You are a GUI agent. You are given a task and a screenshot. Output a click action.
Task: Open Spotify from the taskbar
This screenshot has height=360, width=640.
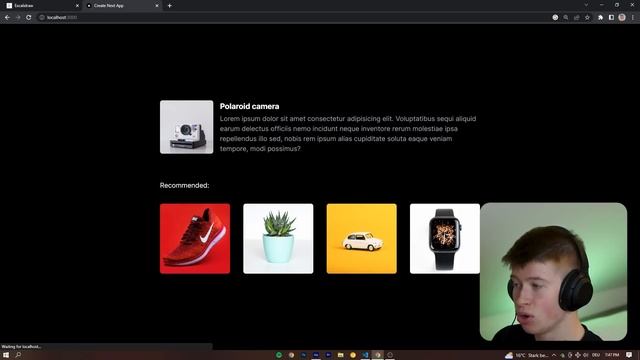(x=279, y=355)
